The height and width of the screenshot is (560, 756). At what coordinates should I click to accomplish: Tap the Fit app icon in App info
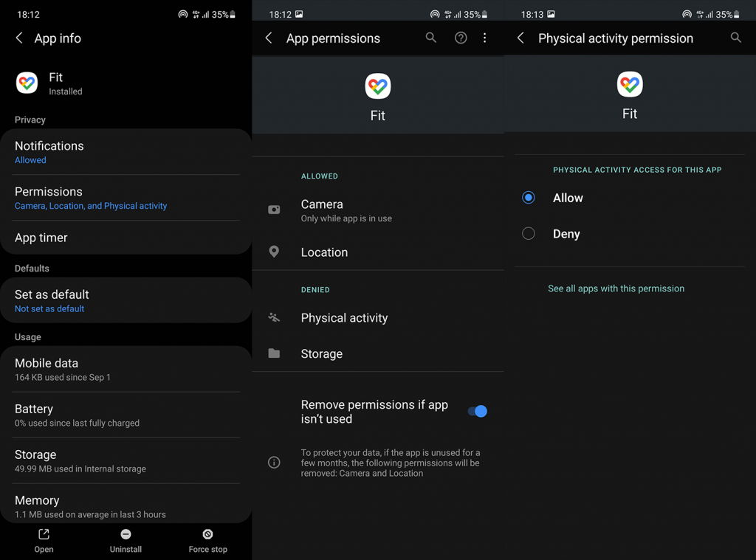click(x=27, y=83)
